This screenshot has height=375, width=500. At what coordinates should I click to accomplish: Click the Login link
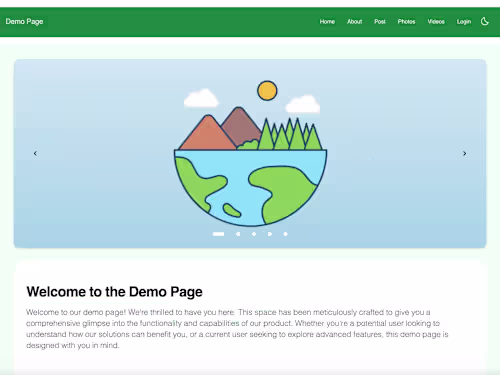[464, 22]
